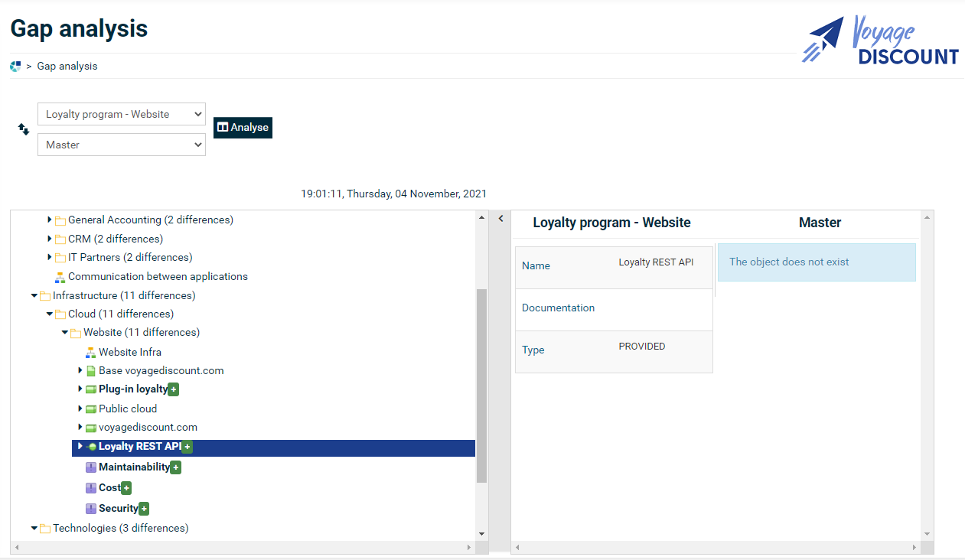Swap the two compared branches with the arrows icon
This screenshot has width=965, height=560.
tap(24, 129)
